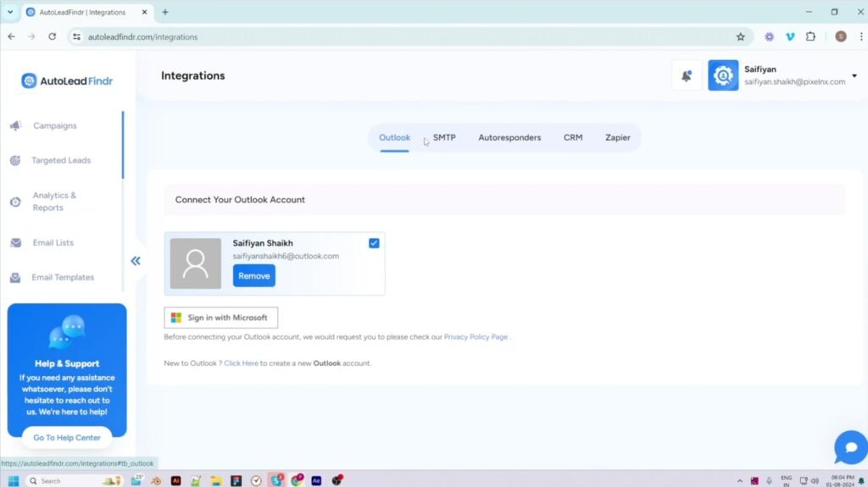Remove the connected Outlook account

[x=254, y=275]
